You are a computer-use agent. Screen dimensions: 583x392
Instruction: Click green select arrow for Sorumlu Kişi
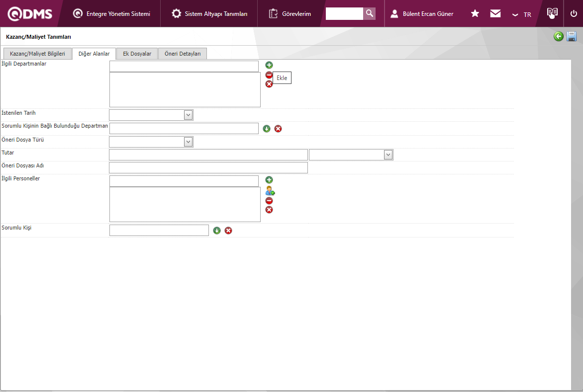[217, 231]
